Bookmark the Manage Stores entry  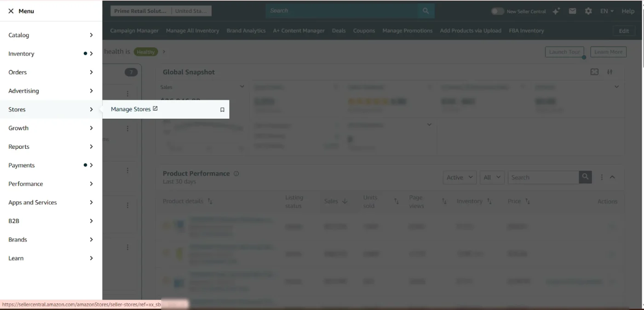click(222, 110)
